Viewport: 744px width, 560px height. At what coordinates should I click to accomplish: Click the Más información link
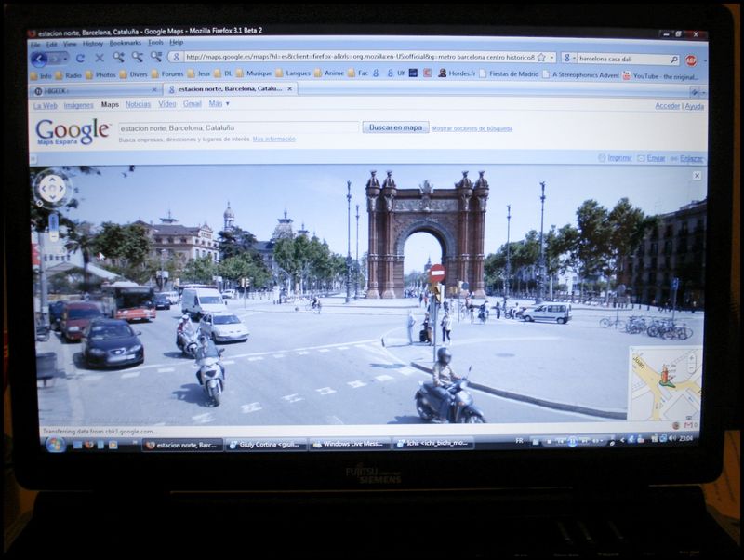273,139
